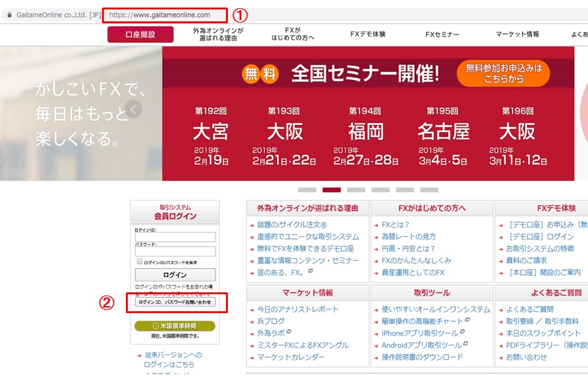
Task: Open FXのかんたんなしくみ link
Action: pos(416,261)
